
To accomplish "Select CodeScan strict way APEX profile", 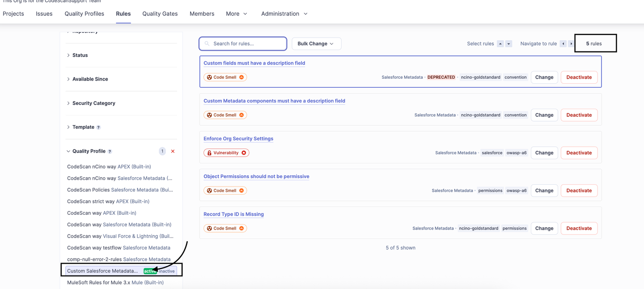I will (108, 201).
